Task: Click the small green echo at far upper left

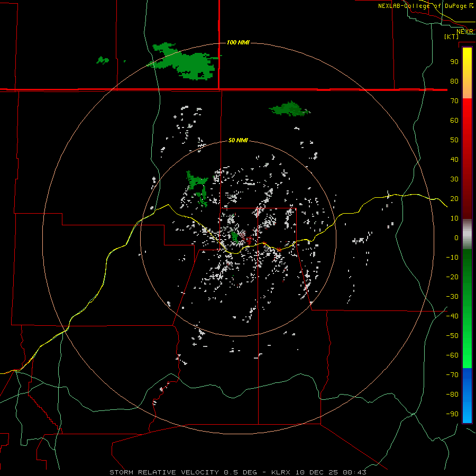Action: point(103,60)
